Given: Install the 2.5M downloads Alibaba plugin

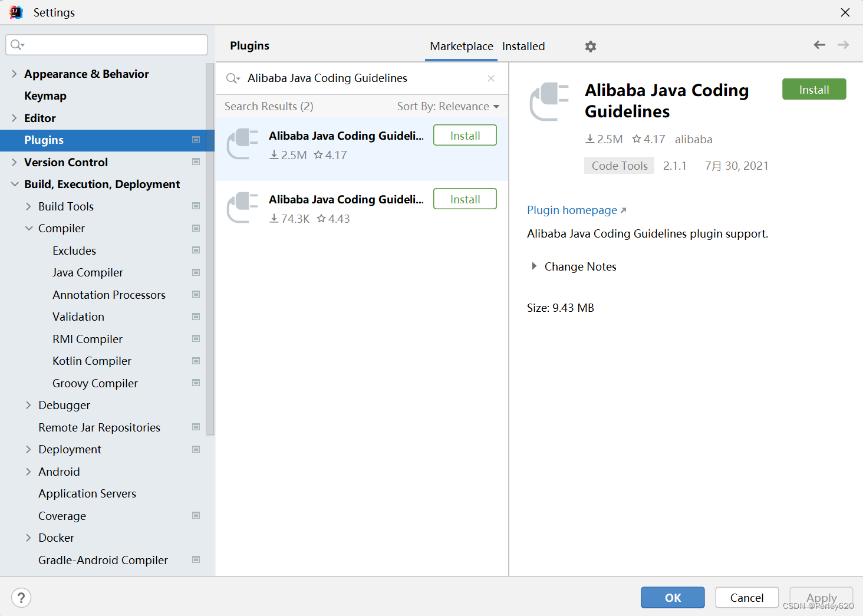Looking at the screenshot, I should (x=465, y=136).
